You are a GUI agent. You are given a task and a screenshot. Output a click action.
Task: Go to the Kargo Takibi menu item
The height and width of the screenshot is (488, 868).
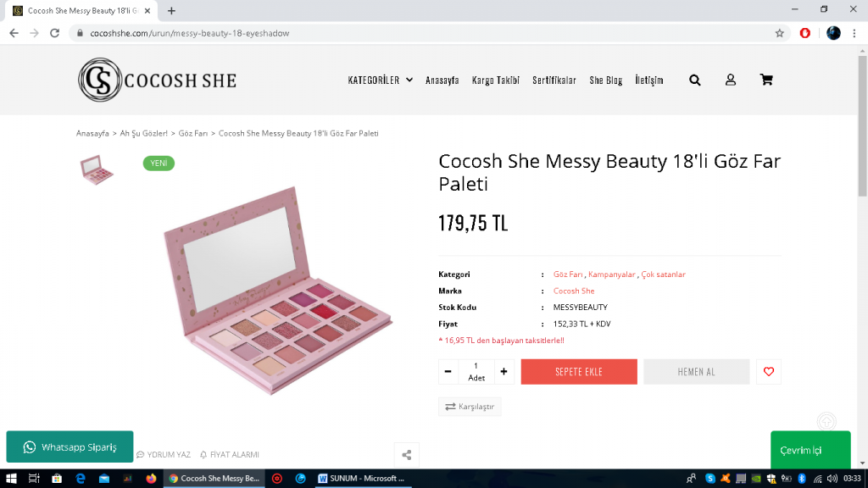coord(495,80)
